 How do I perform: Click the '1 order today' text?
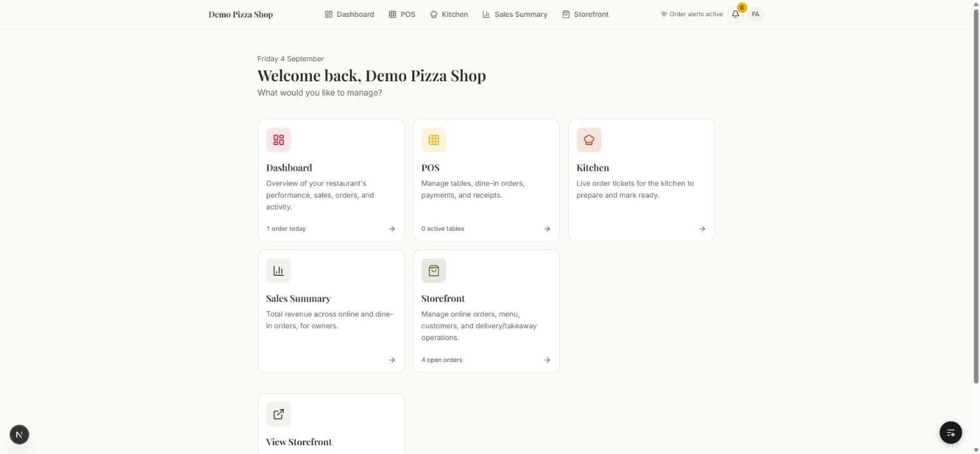click(x=286, y=229)
